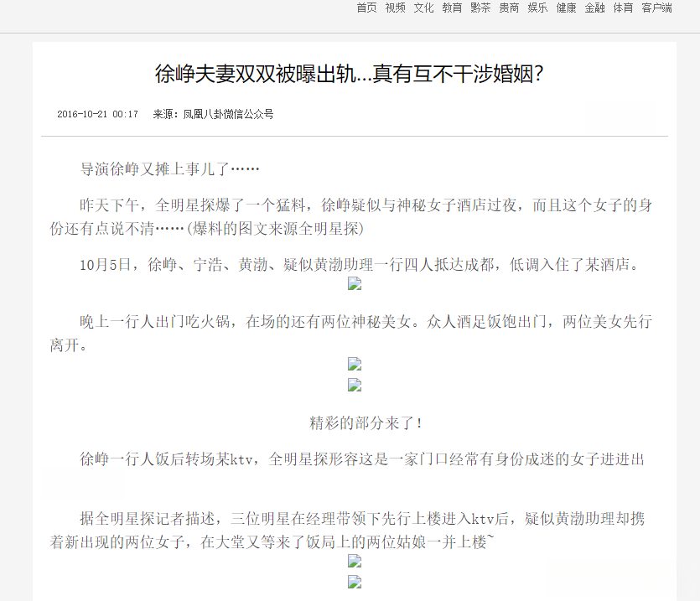Open the 首页 navigation link

366,8
